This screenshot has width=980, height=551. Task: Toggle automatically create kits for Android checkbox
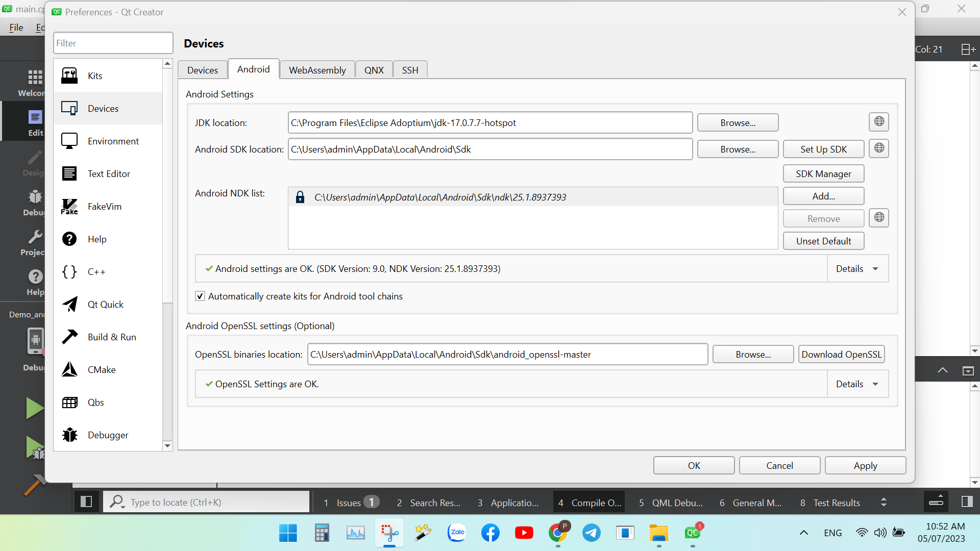click(x=200, y=296)
